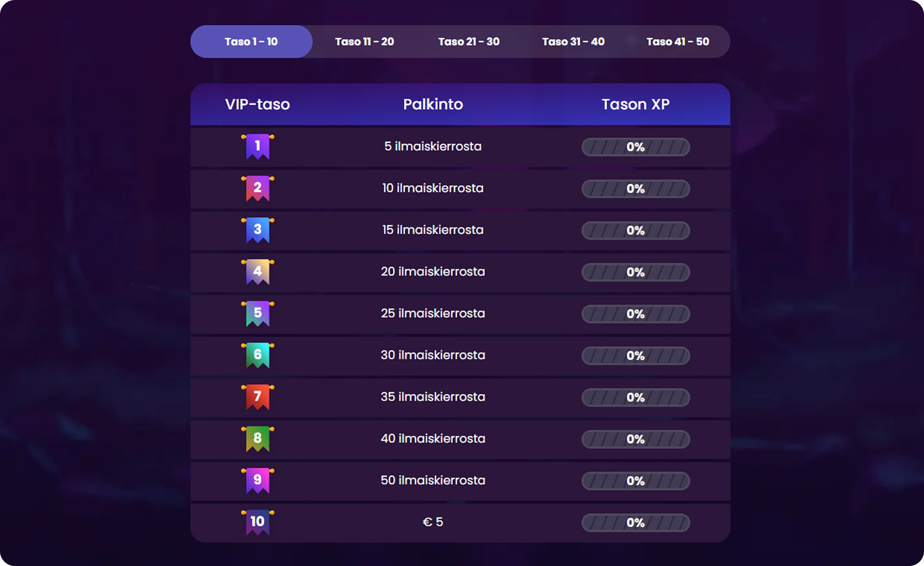Click the Tason XP column header
Image resolution: width=924 pixels, height=566 pixels.
[635, 104]
